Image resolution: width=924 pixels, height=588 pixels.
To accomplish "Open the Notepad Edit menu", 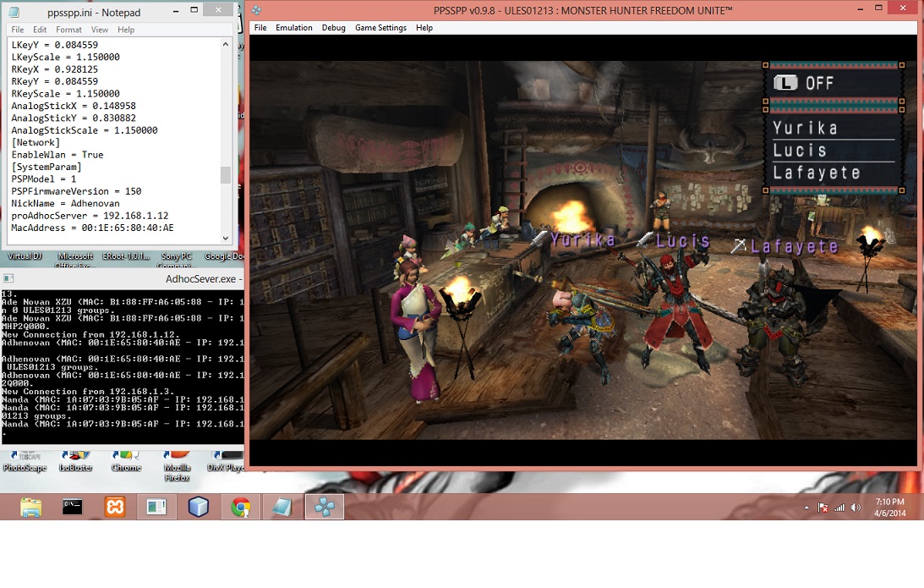I will [x=40, y=30].
